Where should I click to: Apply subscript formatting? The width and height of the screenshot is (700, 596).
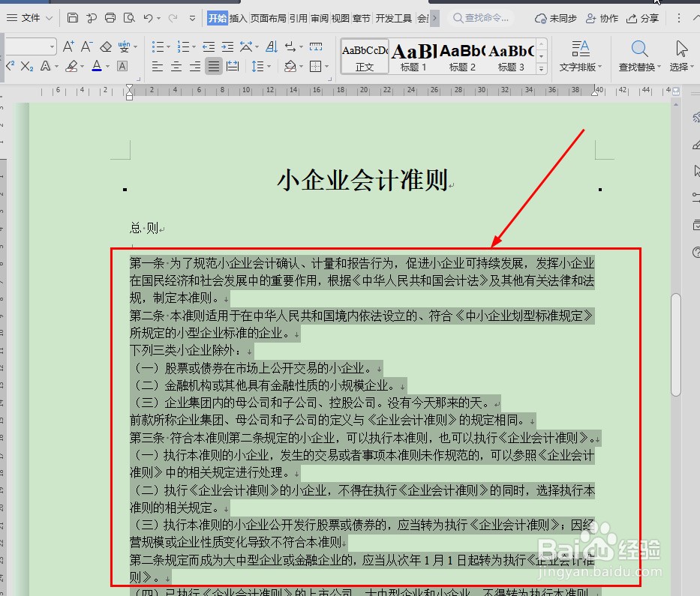pos(26,67)
